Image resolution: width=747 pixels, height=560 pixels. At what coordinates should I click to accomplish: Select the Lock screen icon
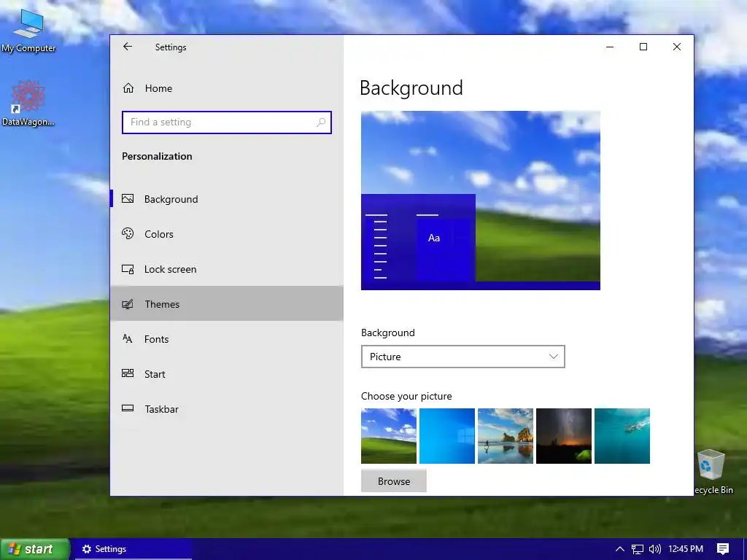(x=128, y=269)
